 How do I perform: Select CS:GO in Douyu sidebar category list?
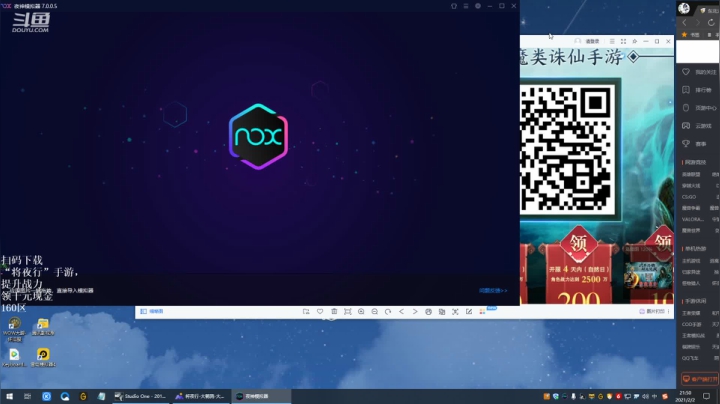[x=689, y=197]
